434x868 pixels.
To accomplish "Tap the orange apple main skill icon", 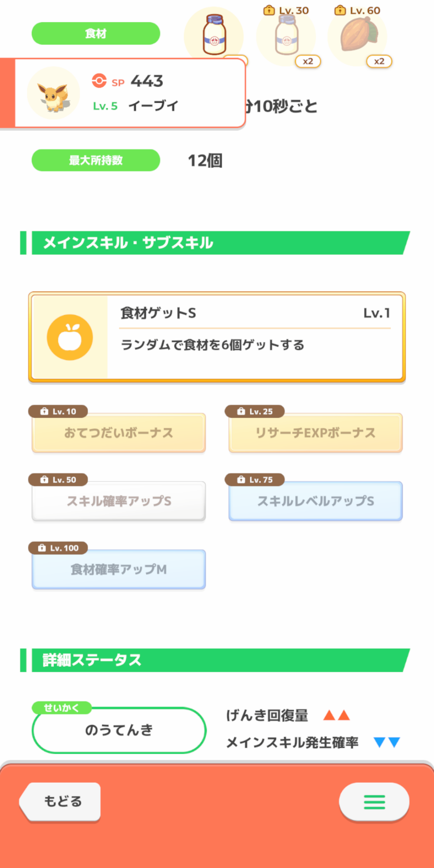I will [69, 337].
